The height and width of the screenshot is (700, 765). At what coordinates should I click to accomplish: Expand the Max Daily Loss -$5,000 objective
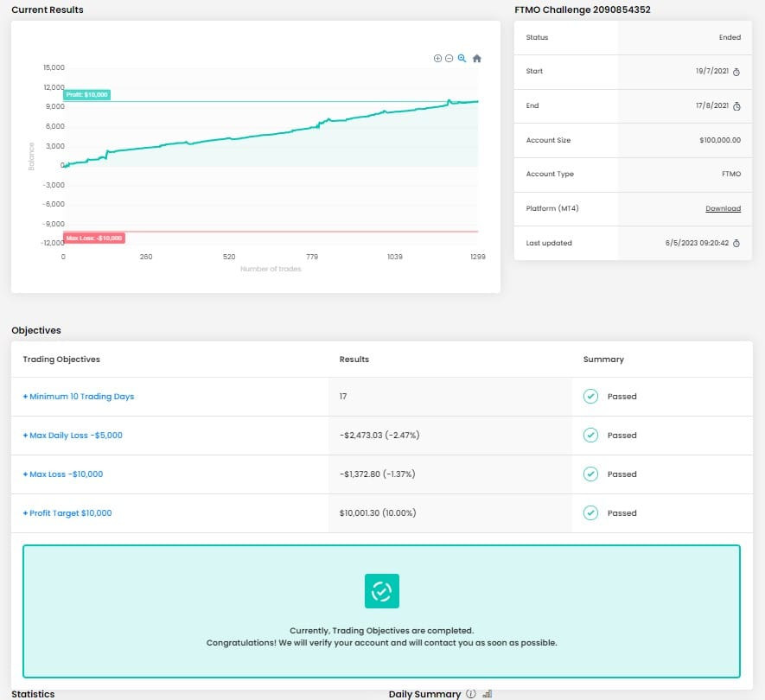coord(73,436)
